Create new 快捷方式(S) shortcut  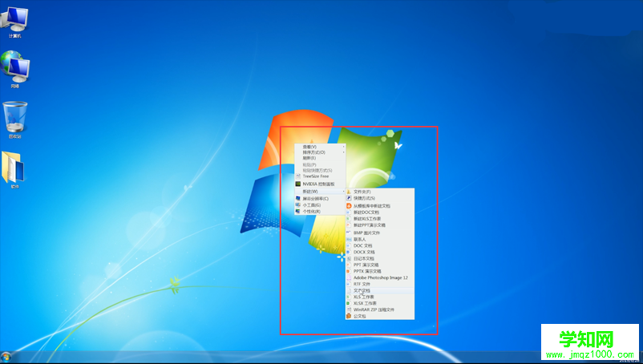click(380, 198)
